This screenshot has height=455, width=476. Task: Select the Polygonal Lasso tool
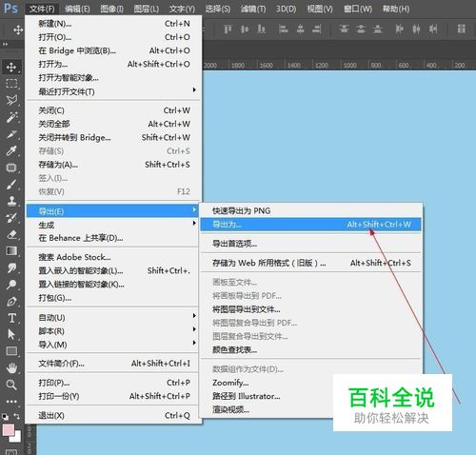point(11,100)
